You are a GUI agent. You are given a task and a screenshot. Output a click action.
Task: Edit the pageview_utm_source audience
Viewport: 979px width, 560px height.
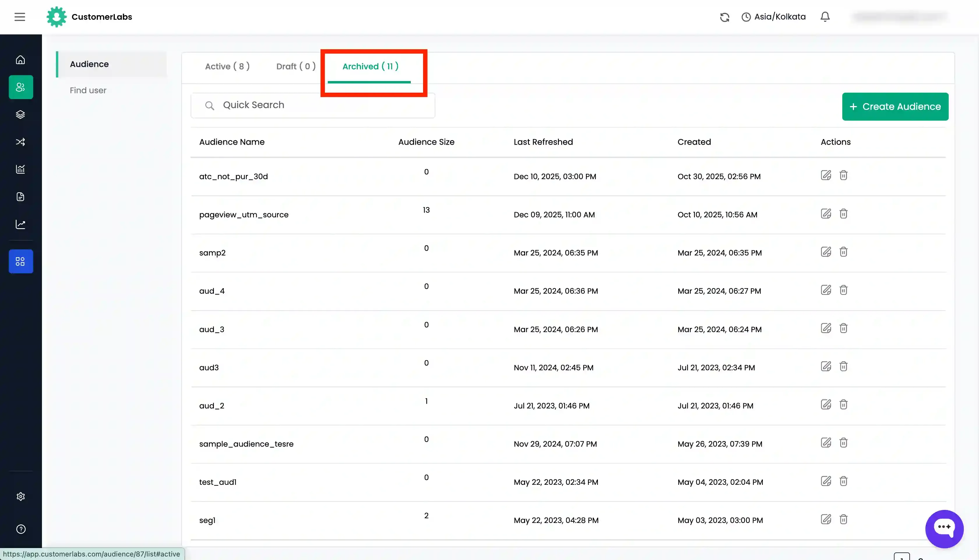point(825,214)
